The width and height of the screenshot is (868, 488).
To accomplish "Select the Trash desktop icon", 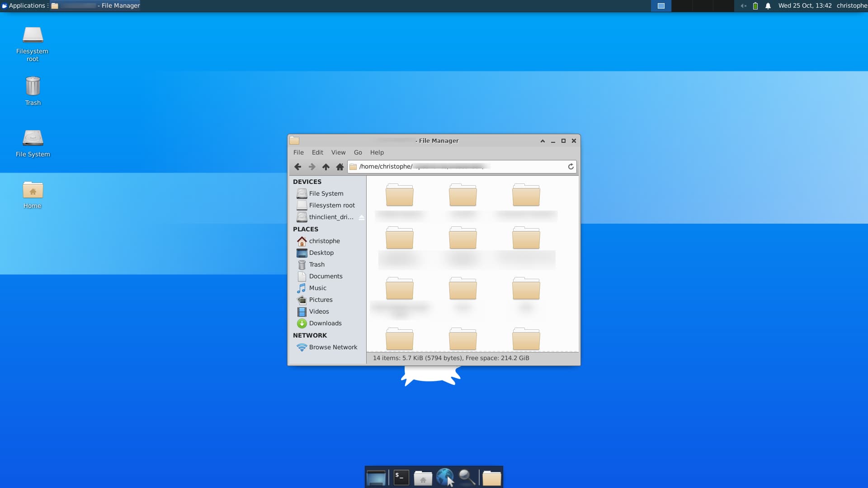I will tap(33, 91).
